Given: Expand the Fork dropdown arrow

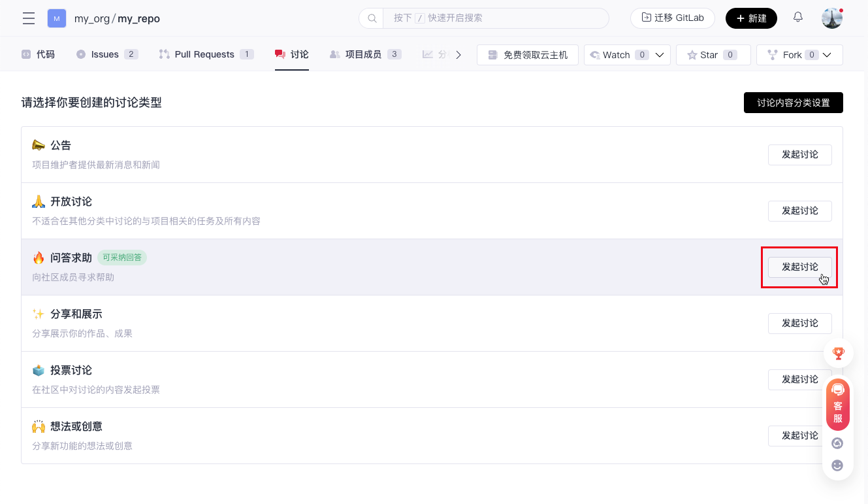Looking at the screenshot, I should coord(827,55).
